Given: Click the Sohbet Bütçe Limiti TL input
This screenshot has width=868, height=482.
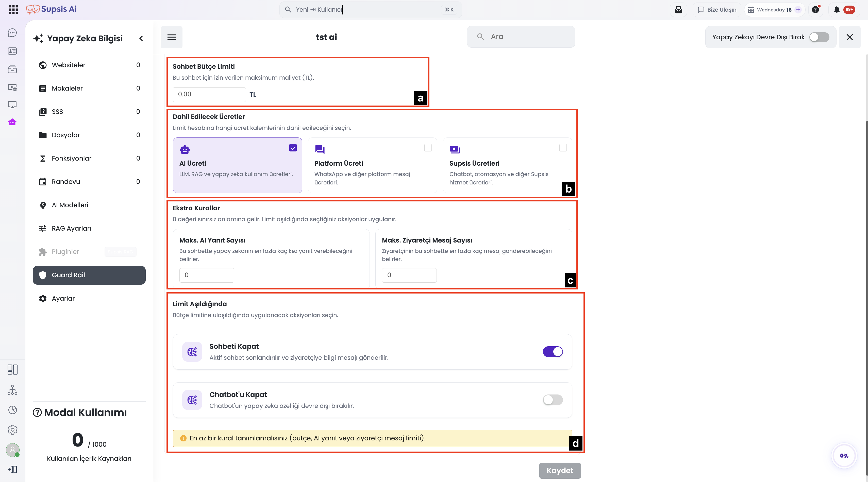Looking at the screenshot, I should point(209,94).
